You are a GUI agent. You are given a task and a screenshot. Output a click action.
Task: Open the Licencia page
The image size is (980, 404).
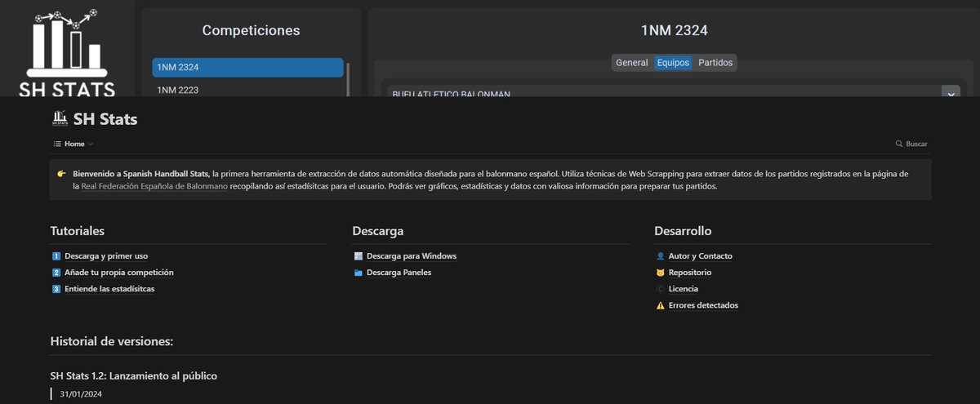pos(684,289)
